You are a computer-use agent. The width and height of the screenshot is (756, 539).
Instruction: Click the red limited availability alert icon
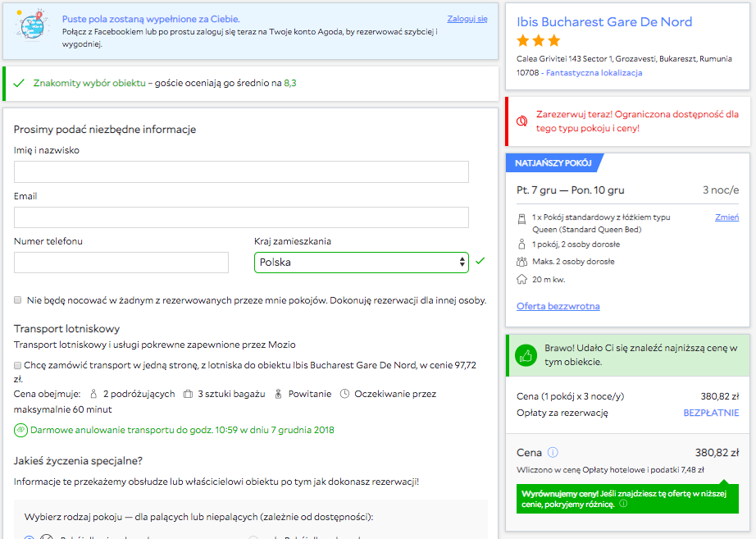521,121
